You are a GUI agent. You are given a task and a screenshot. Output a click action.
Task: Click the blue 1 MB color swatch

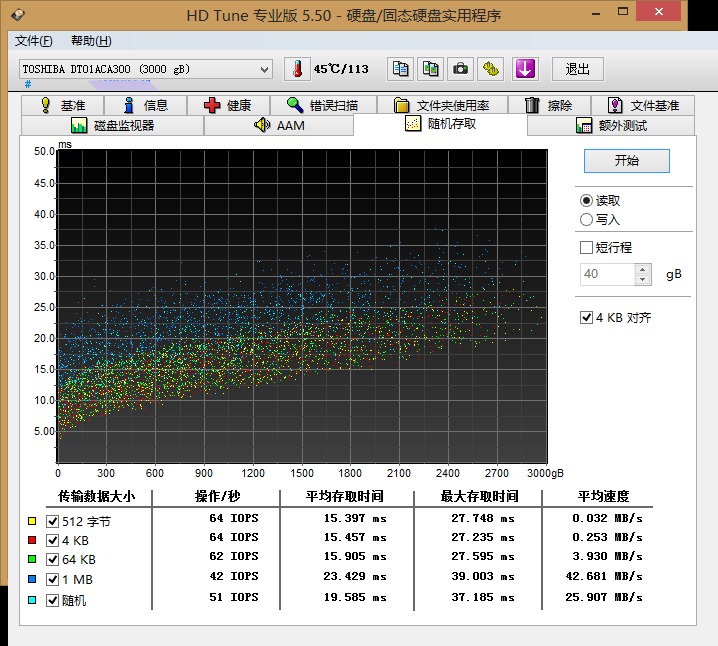click(32, 579)
